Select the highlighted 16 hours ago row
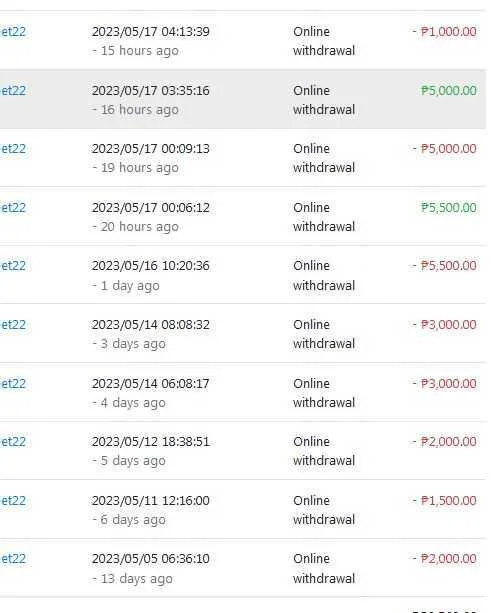 [x=243, y=100]
